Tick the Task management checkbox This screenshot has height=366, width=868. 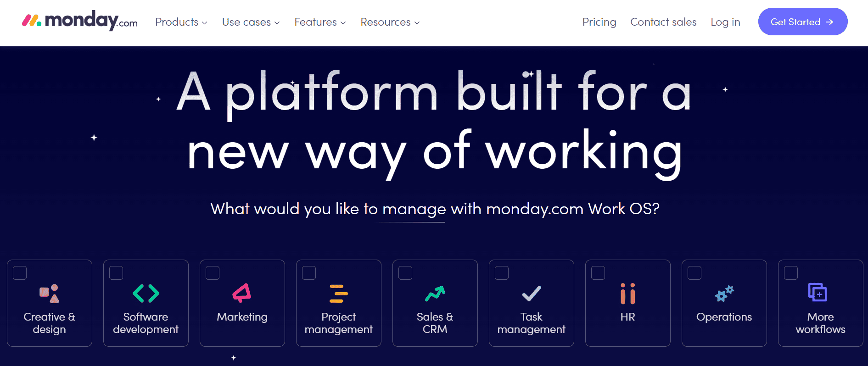[502, 273]
